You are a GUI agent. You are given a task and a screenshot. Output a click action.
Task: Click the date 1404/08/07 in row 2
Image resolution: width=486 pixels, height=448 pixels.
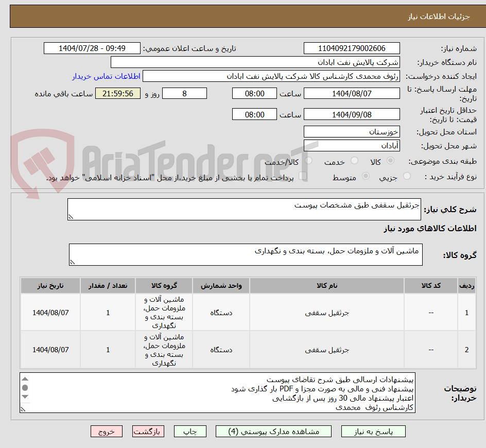pyautogui.click(x=50, y=350)
